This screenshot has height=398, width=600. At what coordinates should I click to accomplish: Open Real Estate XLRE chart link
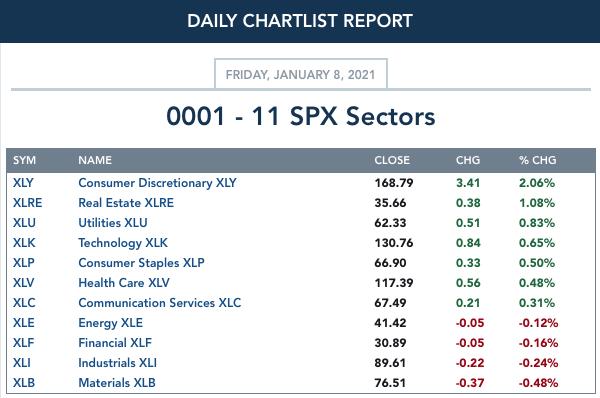(126, 203)
